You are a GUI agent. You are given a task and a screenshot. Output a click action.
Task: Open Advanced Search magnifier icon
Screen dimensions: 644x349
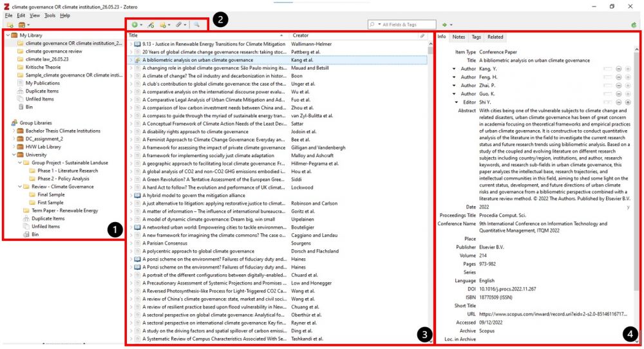click(x=196, y=25)
